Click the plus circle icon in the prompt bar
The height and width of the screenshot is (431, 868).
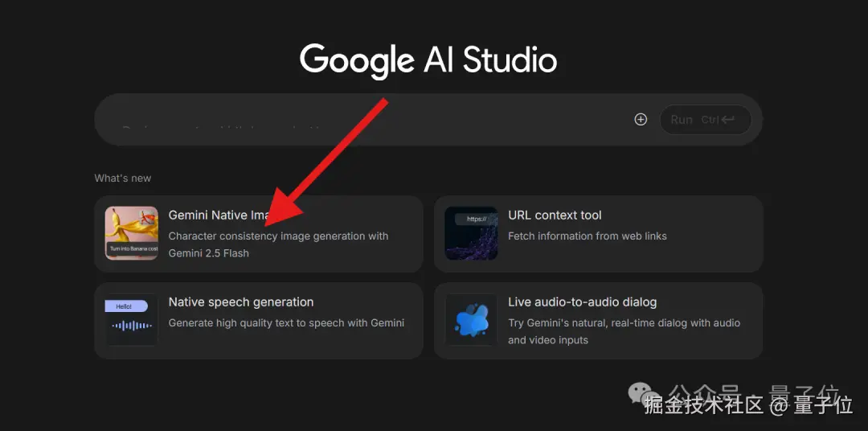[641, 120]
